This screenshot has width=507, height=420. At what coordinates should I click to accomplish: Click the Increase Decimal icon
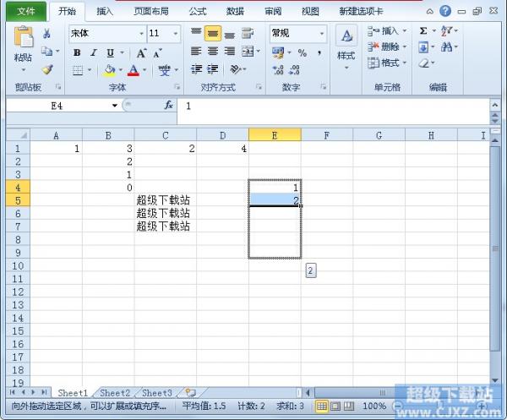[x=278, y=69]
